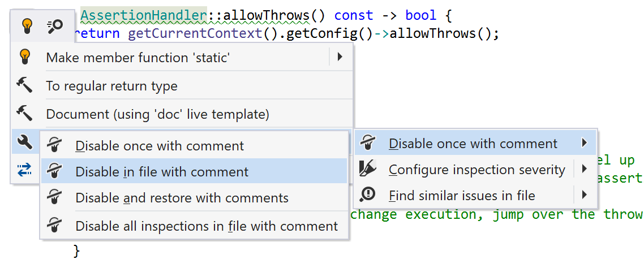This screenshot has width=644, height=268.
Task: Select 'Disable and restore with comments'
Action: tap(182, 198)
